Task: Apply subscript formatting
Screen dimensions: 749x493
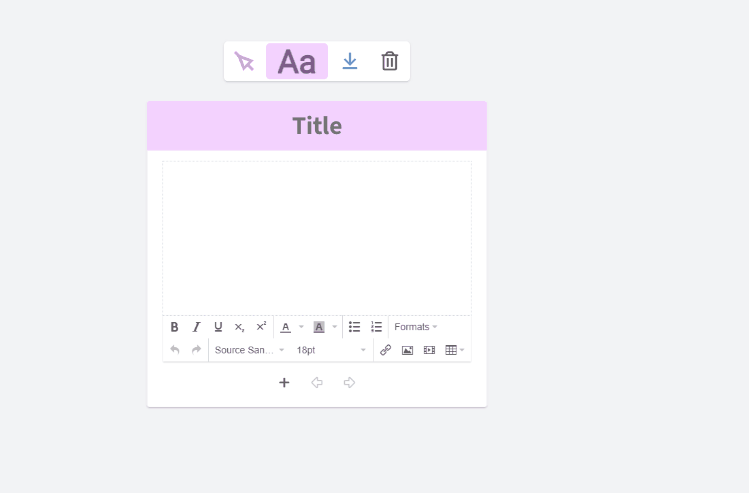Action: pos(240,327)
